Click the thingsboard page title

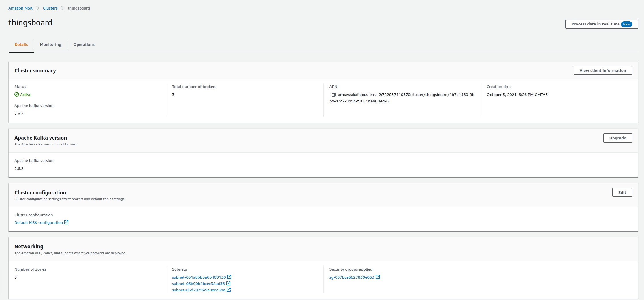click(x=31, y=22)
